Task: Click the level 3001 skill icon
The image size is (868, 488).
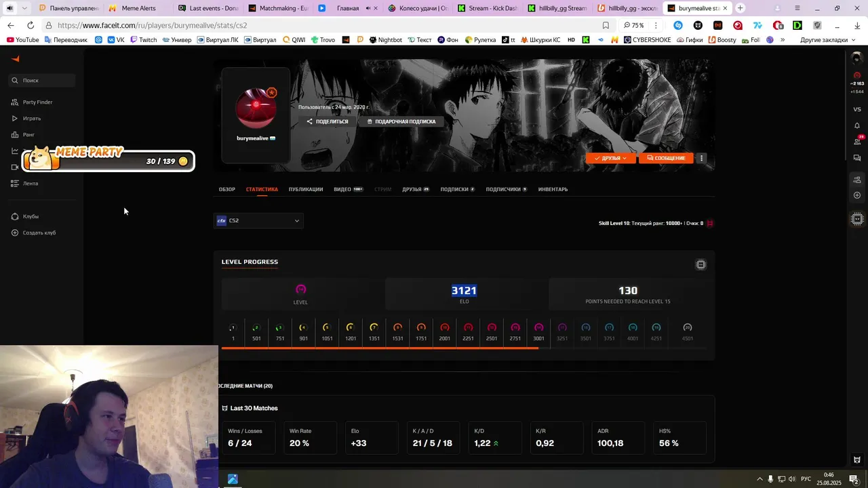Action: (538, 328)
